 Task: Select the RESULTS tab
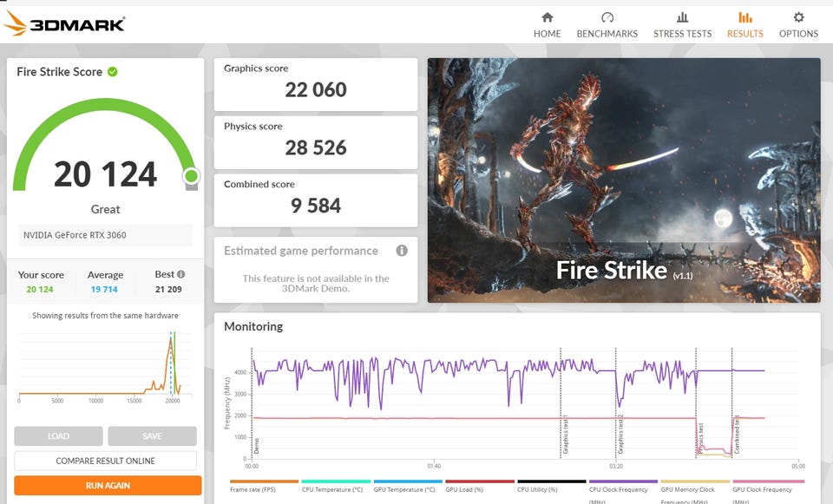(x=745, y=34)
